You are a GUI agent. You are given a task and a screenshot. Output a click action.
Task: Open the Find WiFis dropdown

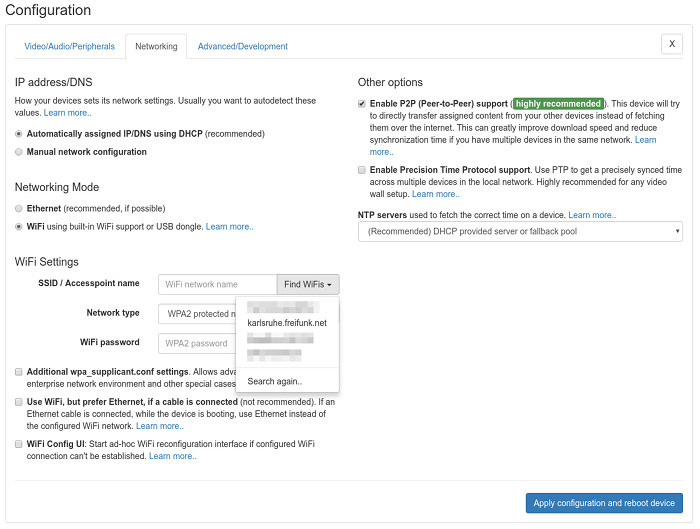(x=309, y=285)
